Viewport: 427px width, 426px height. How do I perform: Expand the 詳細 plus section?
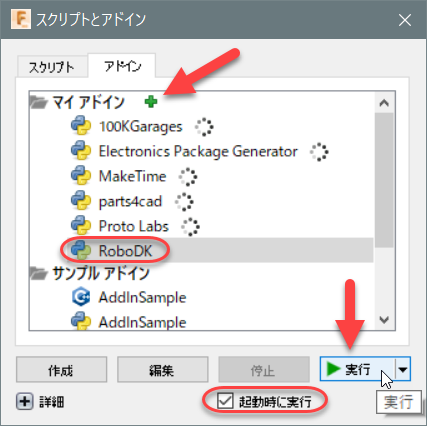pos(25,401)
